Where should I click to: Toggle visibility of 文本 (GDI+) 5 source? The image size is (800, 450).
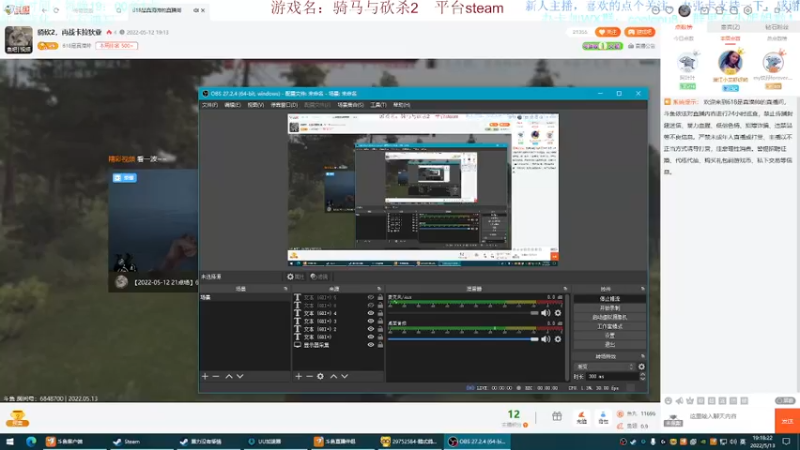point(371,297)
